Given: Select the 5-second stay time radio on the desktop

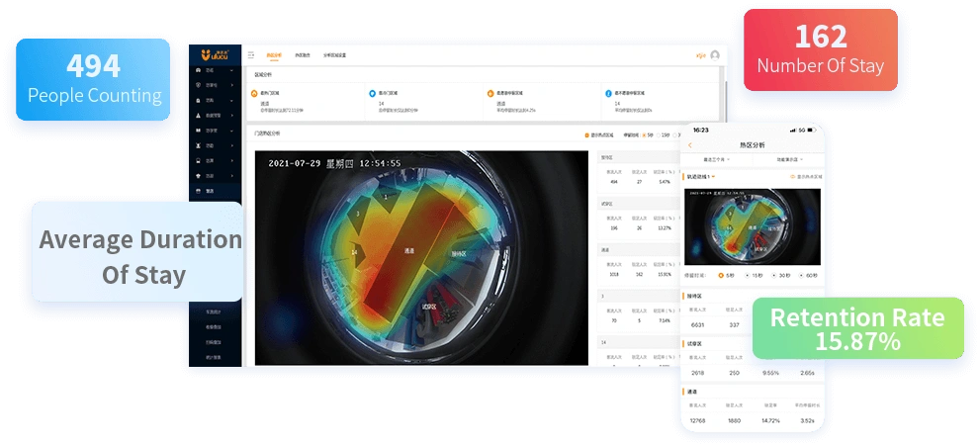Looking at the screenshot, I should pyautogui.click(x=645, y=135).
